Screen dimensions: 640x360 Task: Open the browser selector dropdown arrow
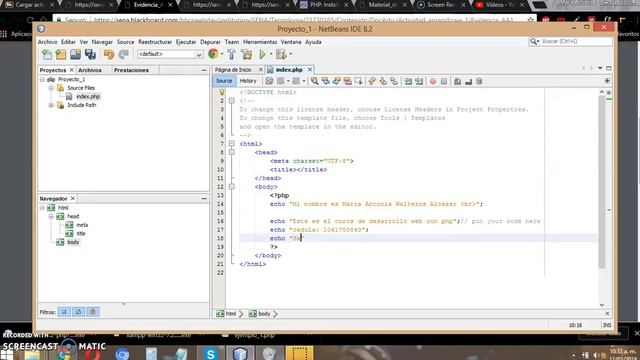tap(222, 54)
